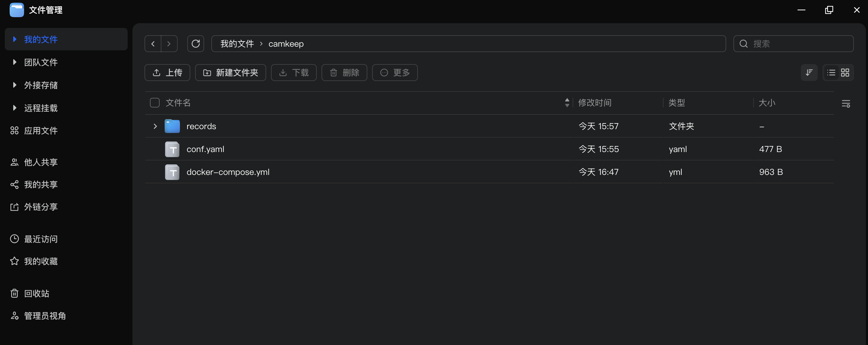
Task: Expand the records folder row
Action: coord(155,126)
